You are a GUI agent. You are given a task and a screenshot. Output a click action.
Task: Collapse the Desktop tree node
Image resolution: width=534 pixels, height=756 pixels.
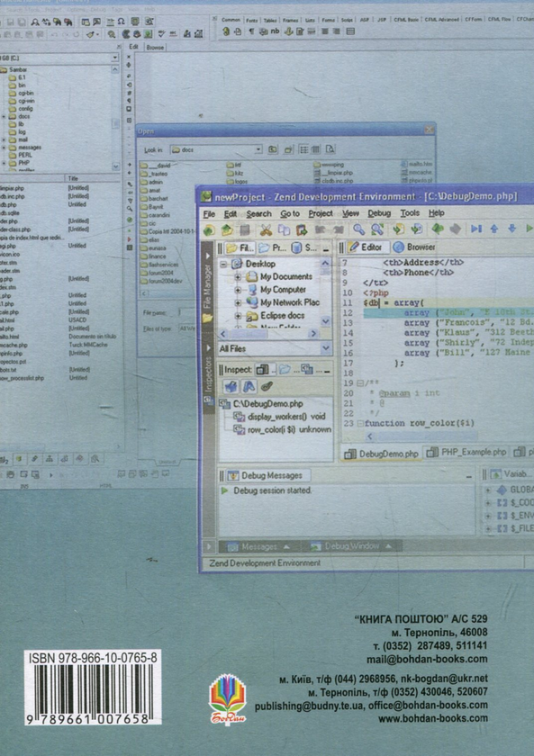224,265
